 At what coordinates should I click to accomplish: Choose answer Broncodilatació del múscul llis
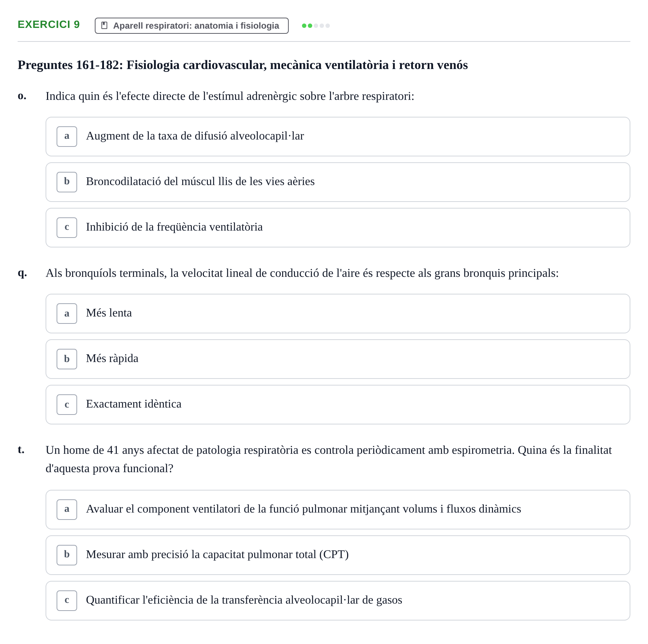tap(338, 182)
